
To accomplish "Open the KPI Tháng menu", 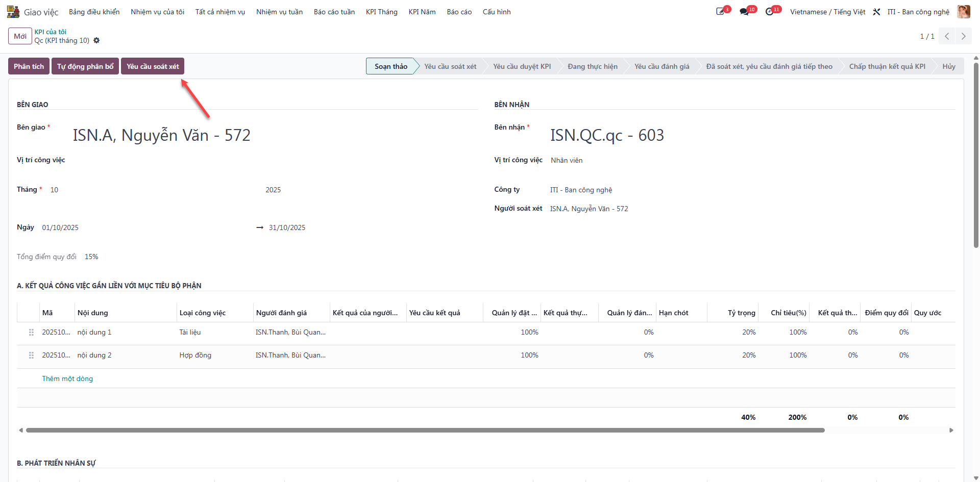I will point(381,12).
